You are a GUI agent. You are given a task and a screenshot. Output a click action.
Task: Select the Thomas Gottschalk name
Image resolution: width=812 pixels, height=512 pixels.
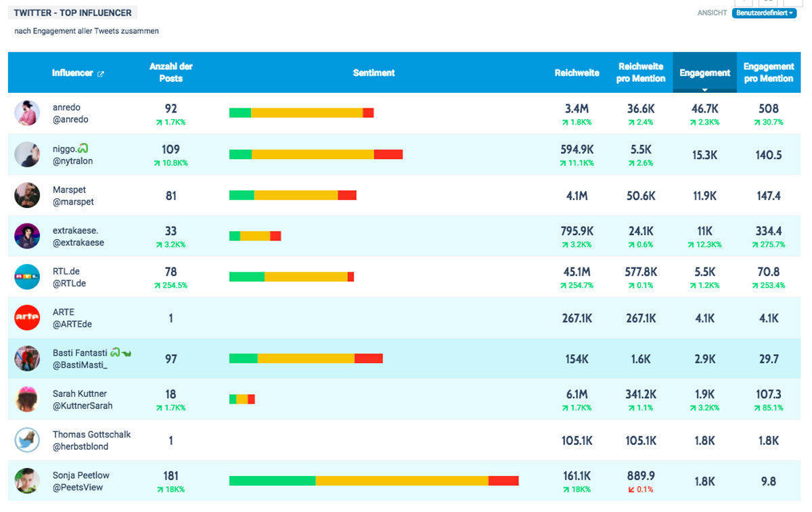click(x=92, y=434)
